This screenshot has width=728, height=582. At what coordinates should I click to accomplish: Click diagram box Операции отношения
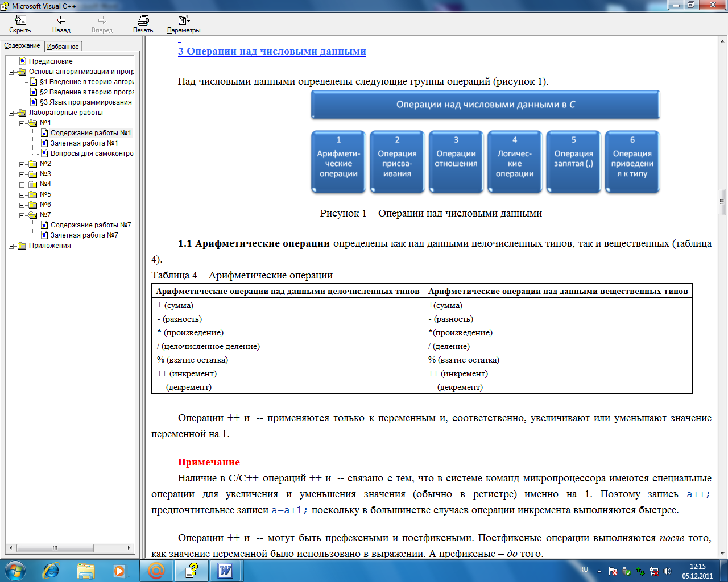coord(456,162)
